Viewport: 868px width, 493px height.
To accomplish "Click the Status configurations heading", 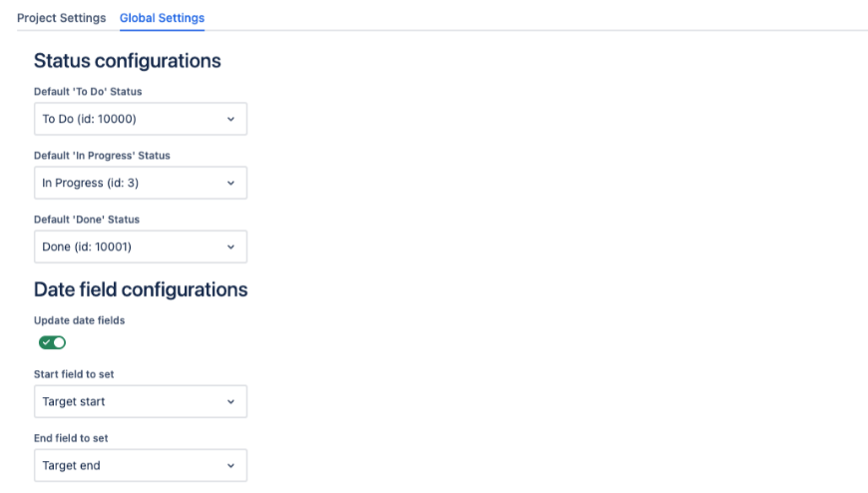I will [x=128, y=61].
